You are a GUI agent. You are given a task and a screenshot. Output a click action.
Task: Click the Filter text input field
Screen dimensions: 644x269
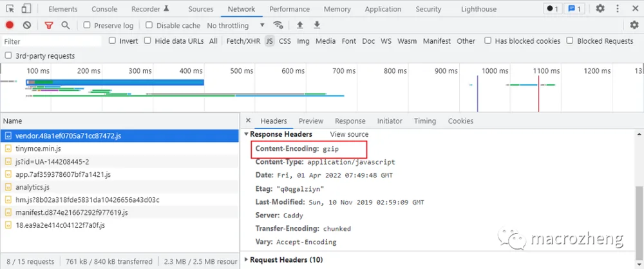click(x=52, y=41)
